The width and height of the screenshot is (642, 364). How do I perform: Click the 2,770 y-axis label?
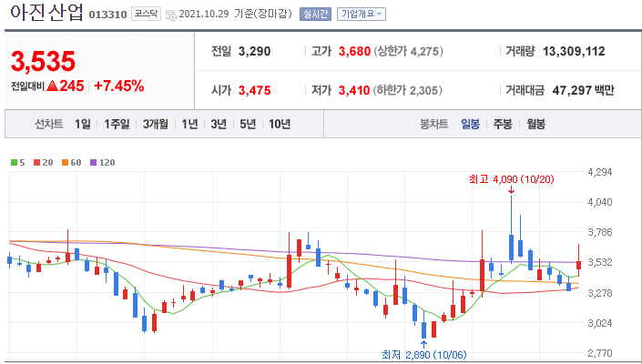click(600, 353)
